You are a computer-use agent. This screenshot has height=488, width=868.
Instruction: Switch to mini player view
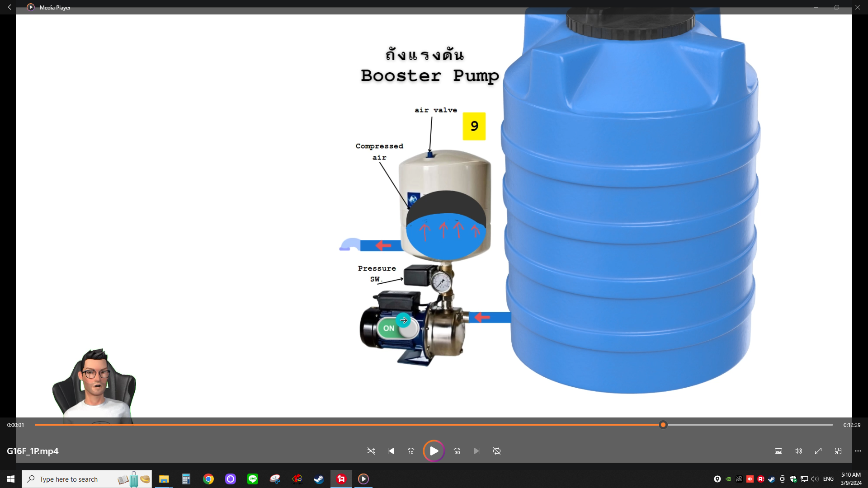pyautogui.click(x=838, y=451)
